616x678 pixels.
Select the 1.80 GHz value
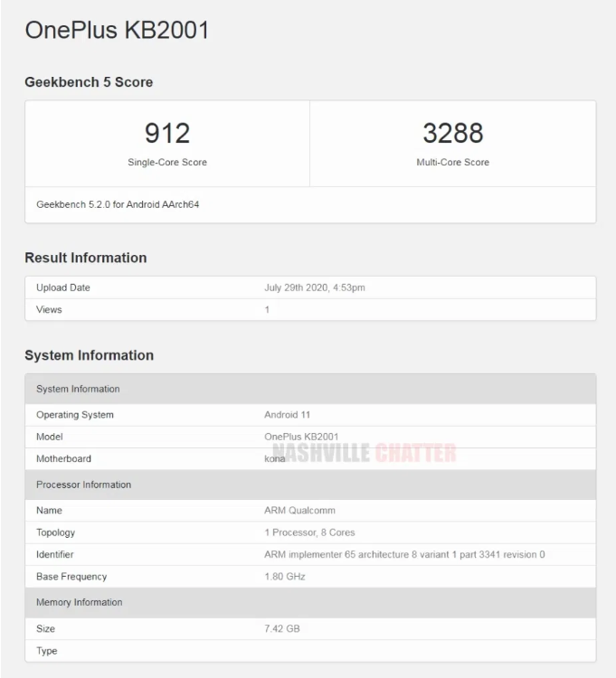point(285,577)
